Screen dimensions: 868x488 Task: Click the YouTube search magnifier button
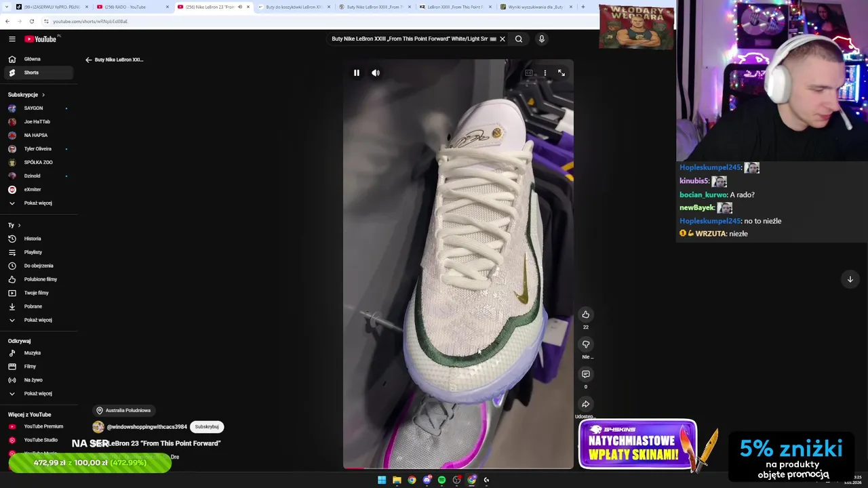pyautogui.click(x=519, y=39)
